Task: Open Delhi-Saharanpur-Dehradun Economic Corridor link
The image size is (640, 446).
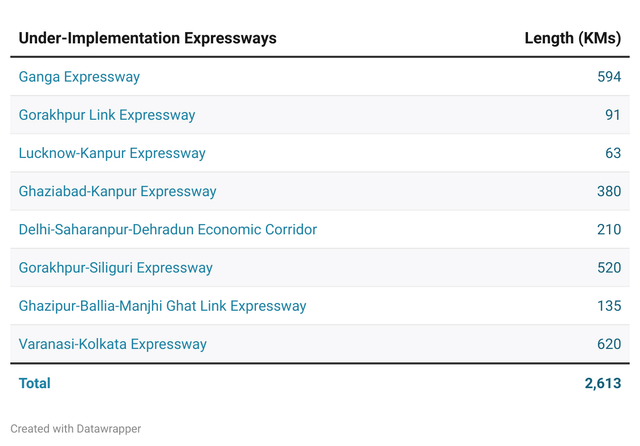Action: (168, 229)
